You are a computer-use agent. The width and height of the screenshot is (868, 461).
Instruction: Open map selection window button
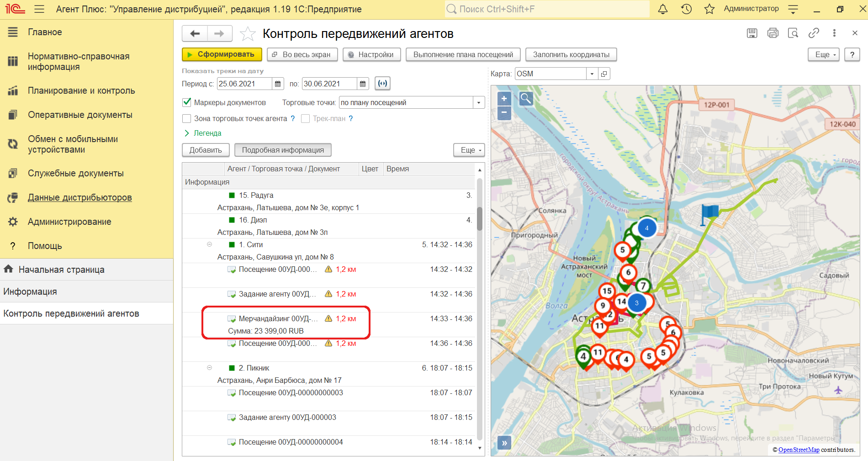[x=604, y=74]
